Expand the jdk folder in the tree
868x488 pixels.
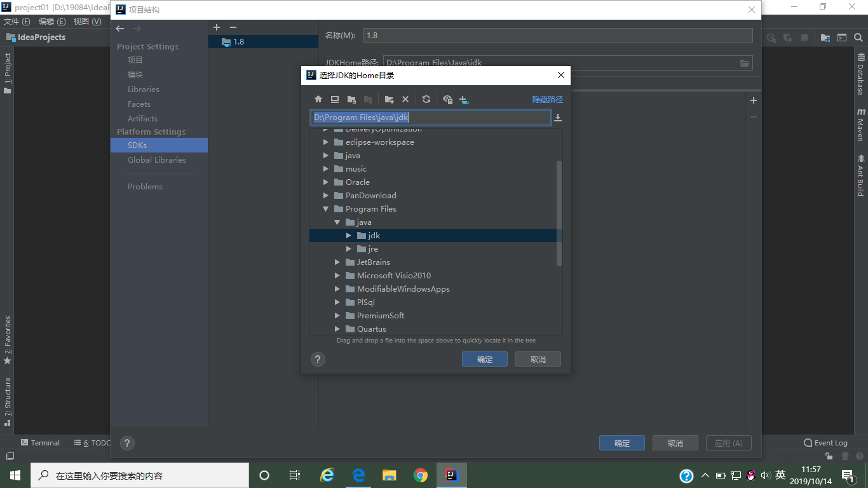tap(348, 235)
